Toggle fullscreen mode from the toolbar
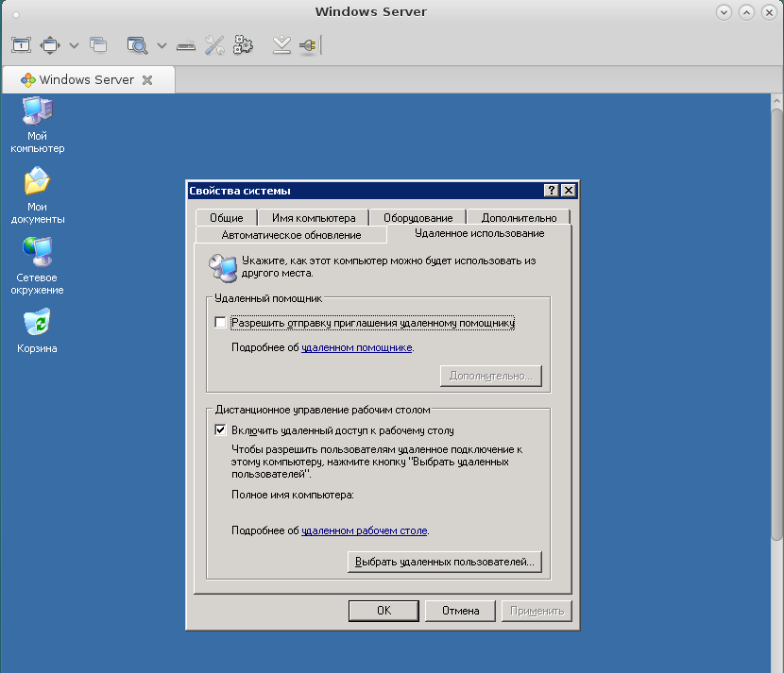Viewport: 784px width, 673px height. [50, 45]
